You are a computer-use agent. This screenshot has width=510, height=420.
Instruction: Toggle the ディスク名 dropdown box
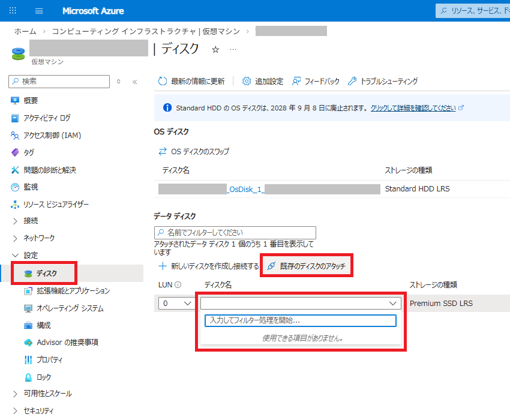click(x=301, y=303)
